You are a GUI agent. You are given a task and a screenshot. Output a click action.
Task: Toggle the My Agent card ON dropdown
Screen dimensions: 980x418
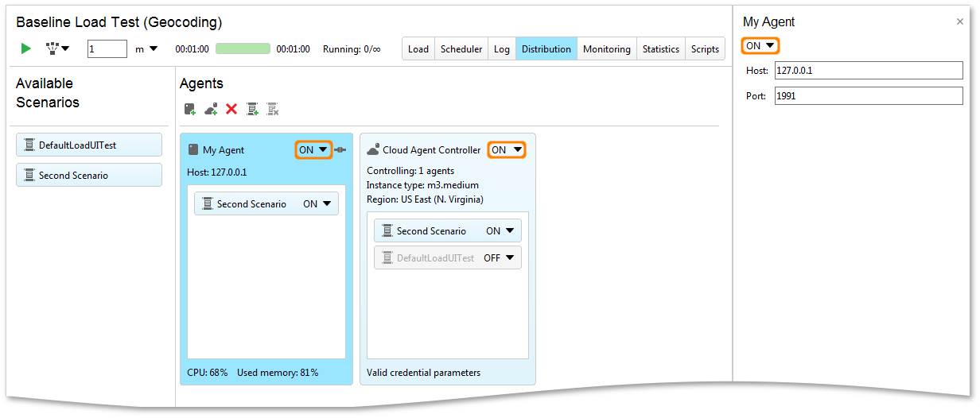[313, 149]
